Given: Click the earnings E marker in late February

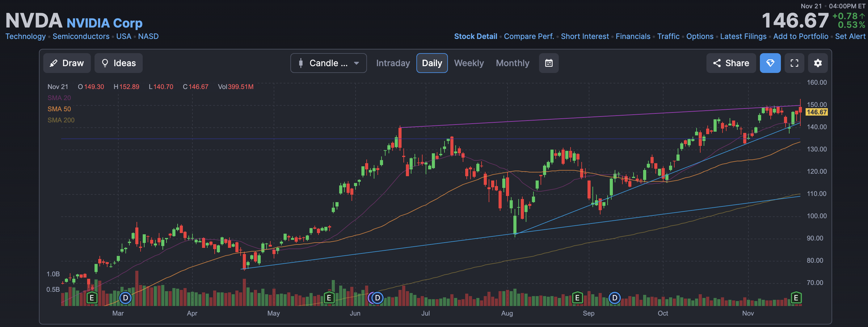Looking at the screenshot, I should [x=92, y=298].
